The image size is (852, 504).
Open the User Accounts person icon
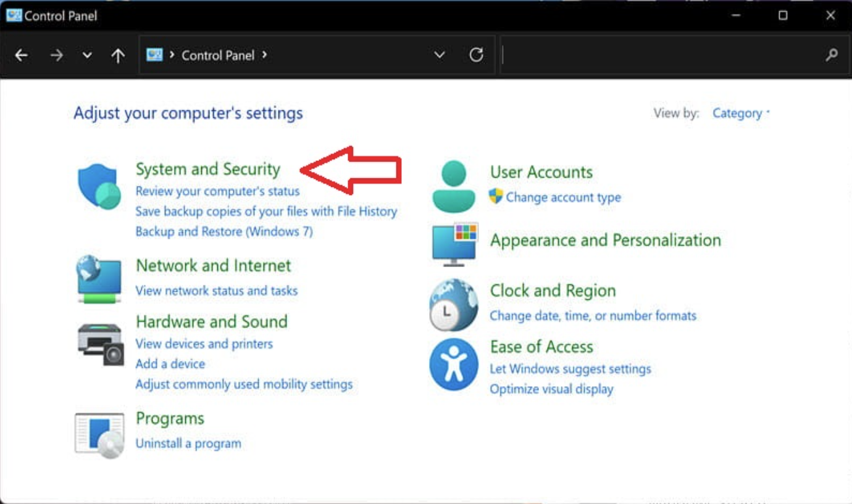454,186
